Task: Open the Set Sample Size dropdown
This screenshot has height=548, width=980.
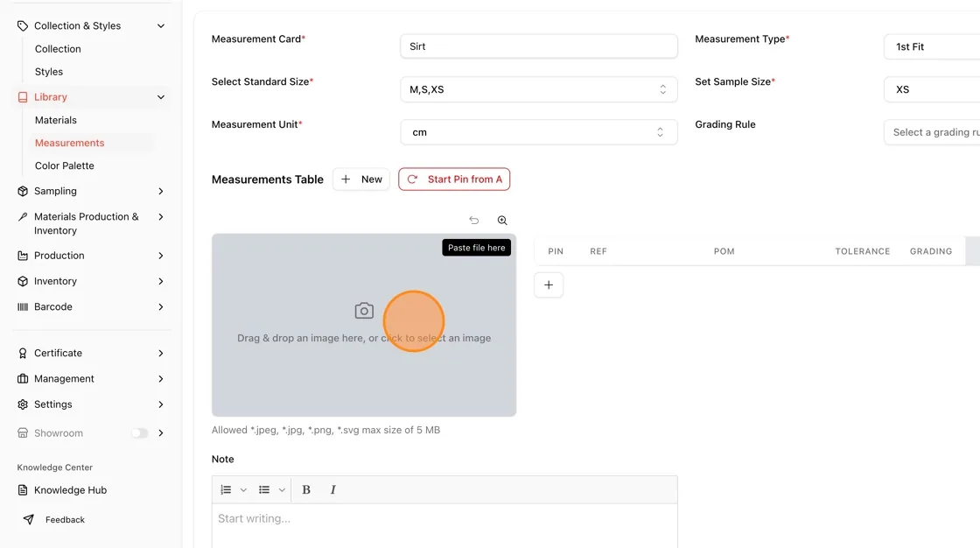Action: point(932,89)
